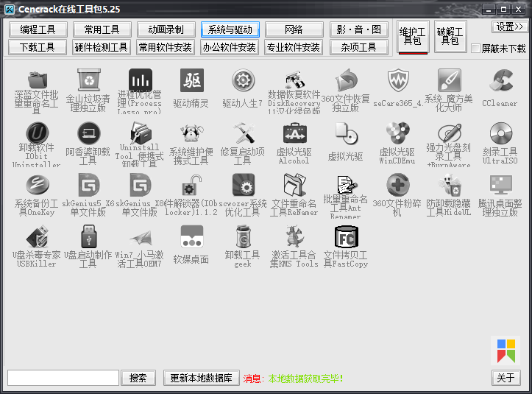This screenshot has height=394, width=532.
Task: Open Wise 系统优化工具 gear icon
Action: click(243, 185)
